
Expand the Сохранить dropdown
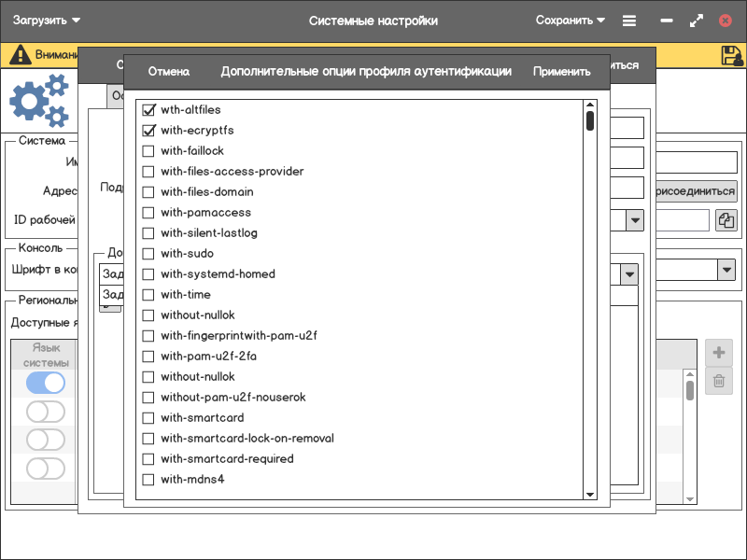[570, 21]
